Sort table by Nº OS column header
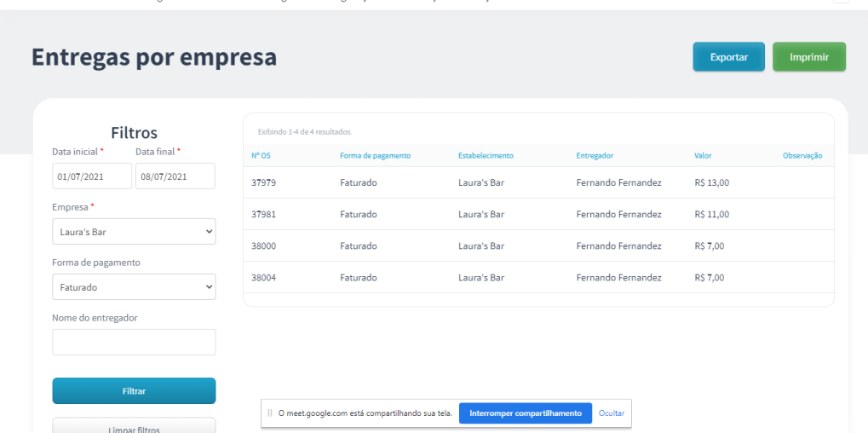This screenshot has height=433, width=868. (261, 156)
